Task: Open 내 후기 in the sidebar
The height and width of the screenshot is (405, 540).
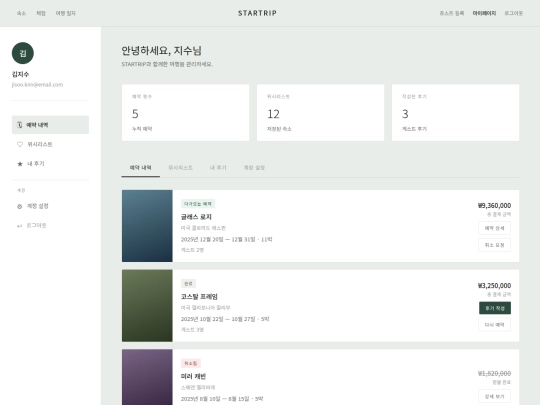Action: click(x=50, y=164)
